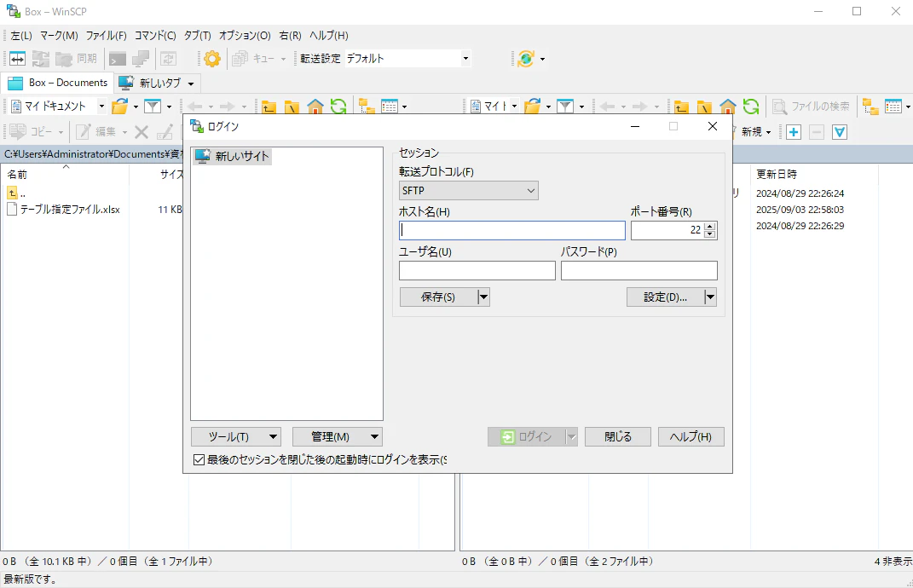Select テーブル指定ファイル.xlsx in left panel
Viewport: 913px width, 588px height.
70,210
